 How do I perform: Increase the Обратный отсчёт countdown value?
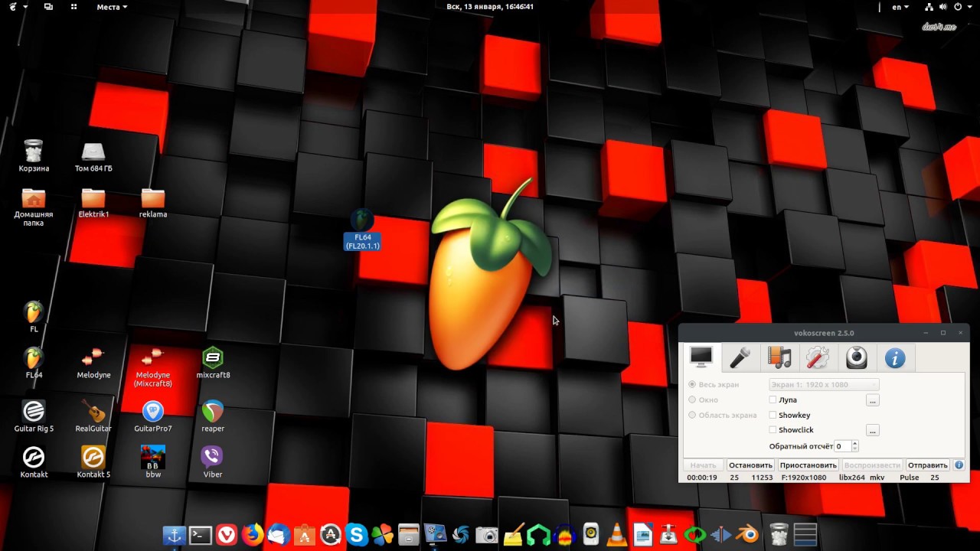pyautogui.click(x=855, y=443)
